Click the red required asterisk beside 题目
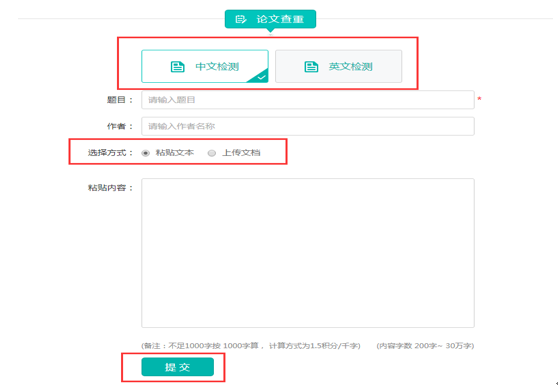 click(x=479, y=99)
